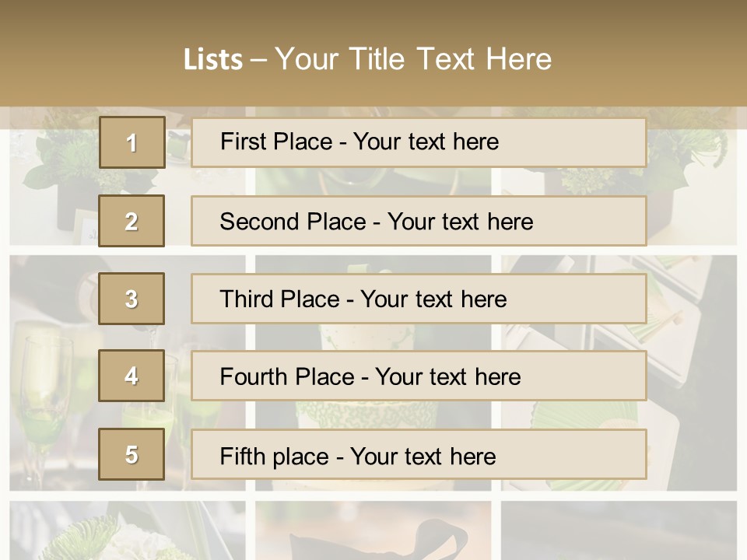Click the First Place text bar
Viewport: 747px width, 560px height.
click(x=419, y=142)
